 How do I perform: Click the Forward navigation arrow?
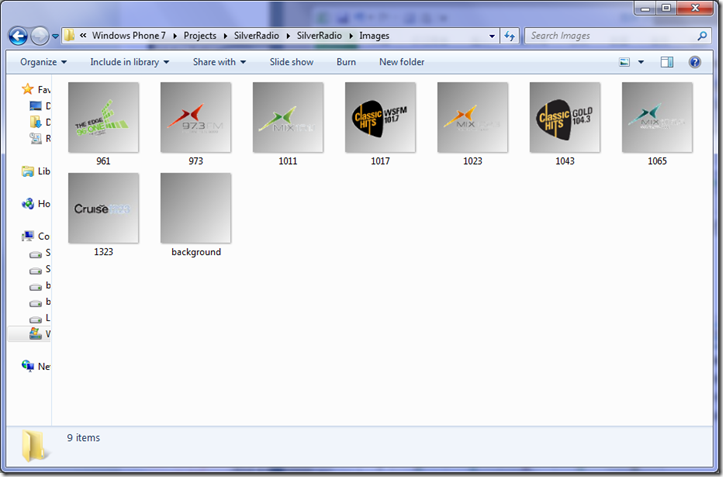click(x=40, y=36)
